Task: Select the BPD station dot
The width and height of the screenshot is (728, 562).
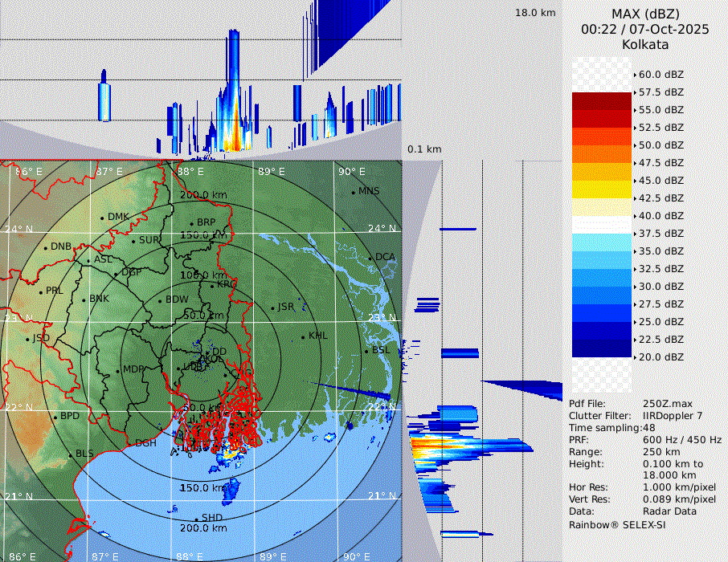Action: point(55,417)
